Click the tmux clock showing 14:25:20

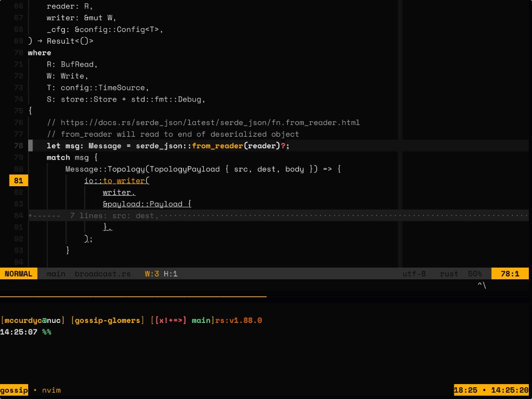(510, 390)
